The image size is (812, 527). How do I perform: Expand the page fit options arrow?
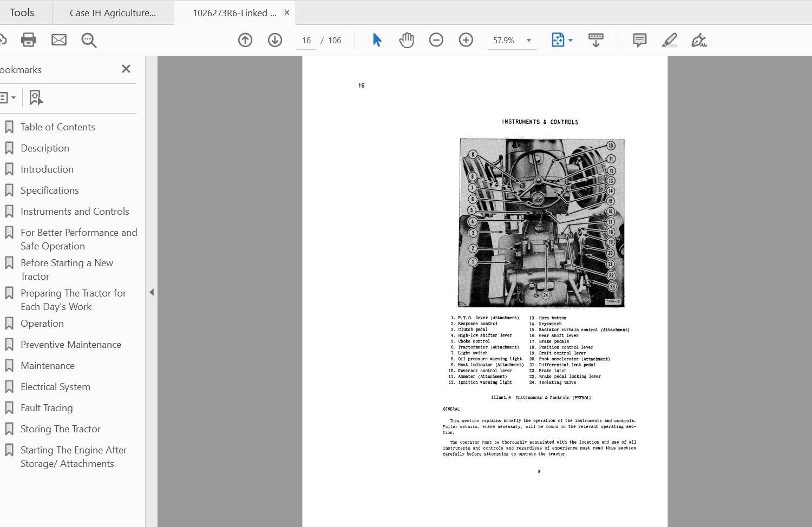click(x=570, y=39)
